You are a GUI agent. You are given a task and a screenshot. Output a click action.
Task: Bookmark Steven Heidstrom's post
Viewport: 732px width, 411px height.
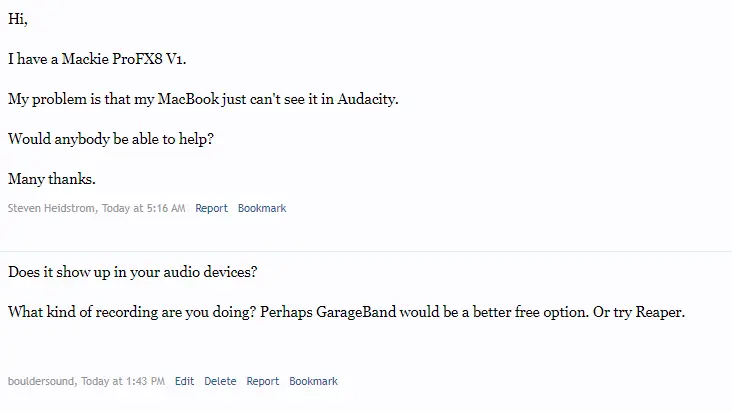(x=262, y=208)
